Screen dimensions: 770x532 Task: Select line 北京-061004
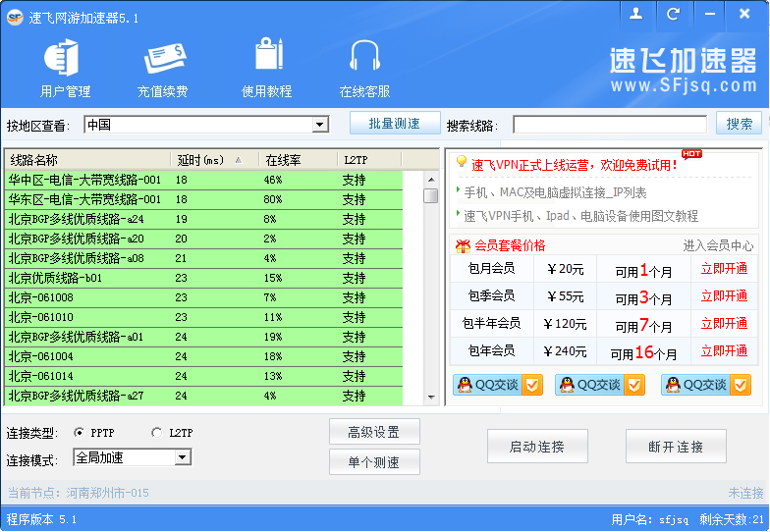tap(203, 356)
